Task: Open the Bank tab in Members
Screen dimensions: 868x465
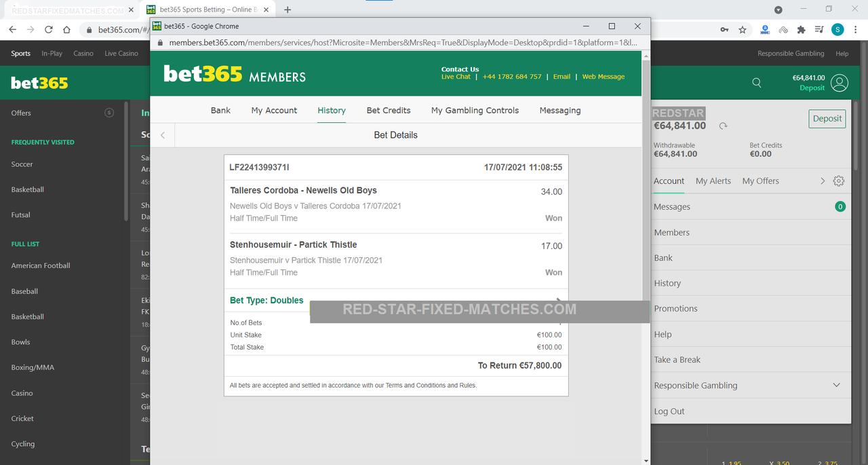Action: 220,111
